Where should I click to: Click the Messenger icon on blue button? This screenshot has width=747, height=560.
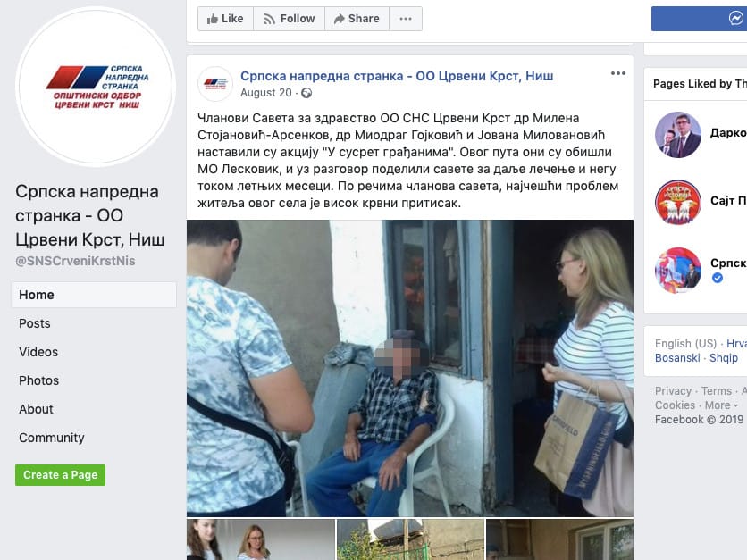point(735,18)
